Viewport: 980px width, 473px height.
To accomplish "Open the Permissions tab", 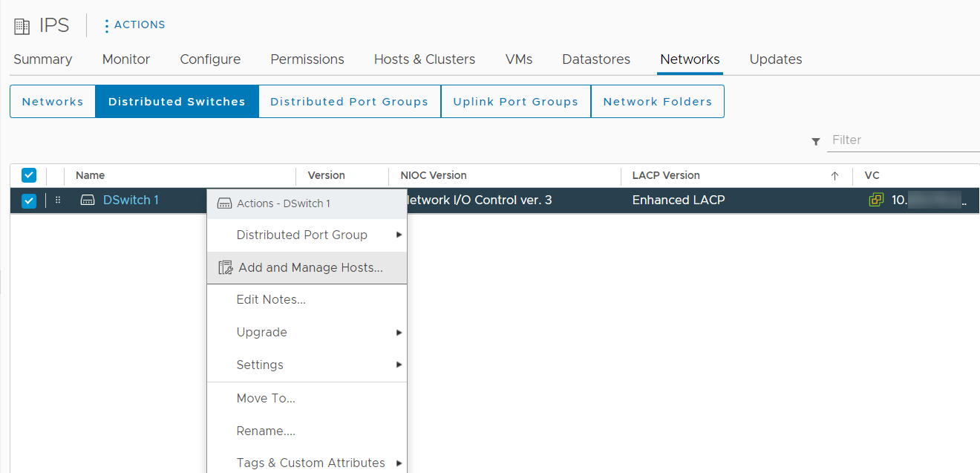I will point(307,59).
